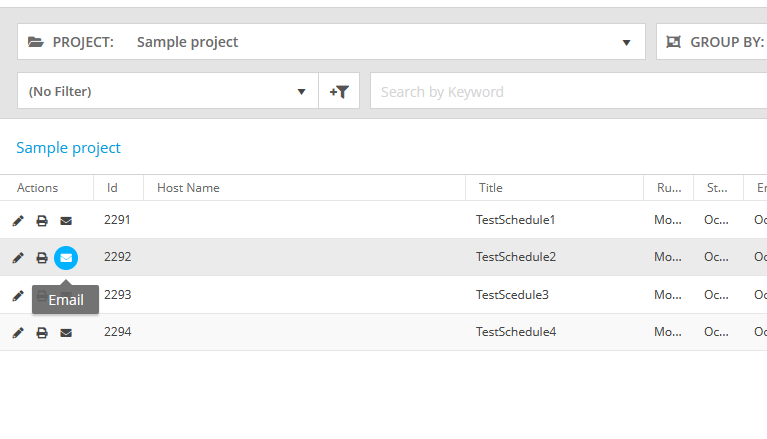This screenshot has height=439, width=767.
Task: Click the print icon for row 2292
Action: click(x=42, y=258)
